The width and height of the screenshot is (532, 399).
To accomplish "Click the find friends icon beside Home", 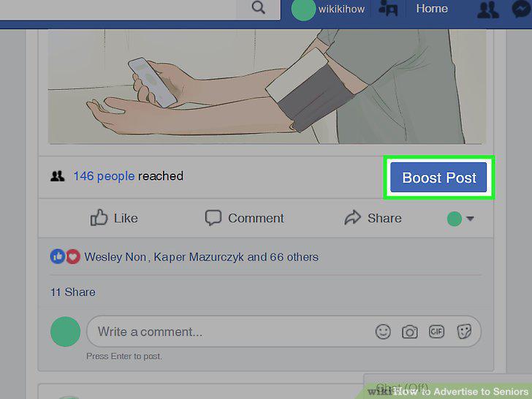I will coord(388,8).
